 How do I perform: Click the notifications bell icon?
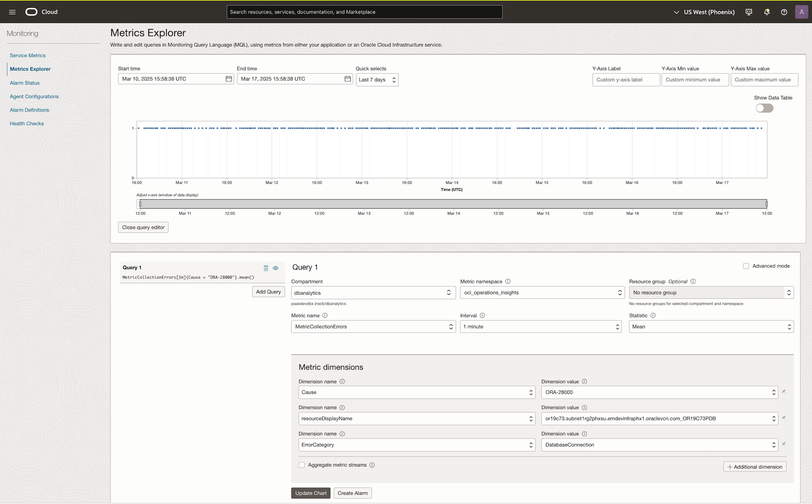click(766, 12)
